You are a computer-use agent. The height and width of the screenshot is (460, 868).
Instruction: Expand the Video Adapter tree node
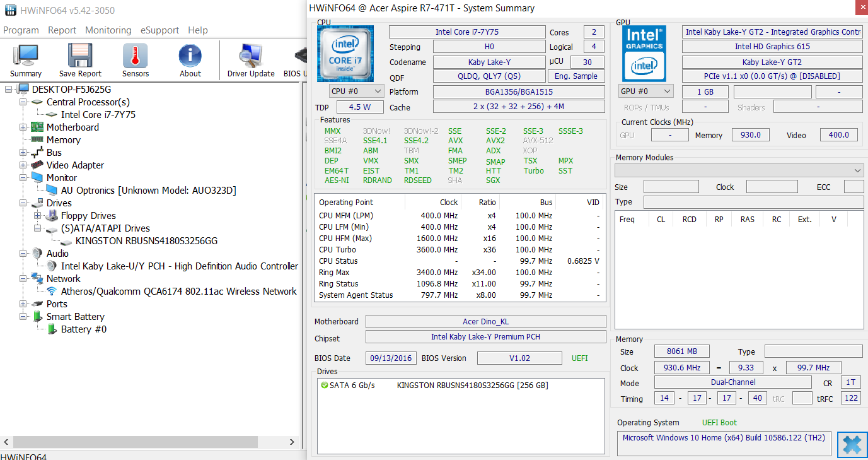pyautogui.click(x=23, y=165)
